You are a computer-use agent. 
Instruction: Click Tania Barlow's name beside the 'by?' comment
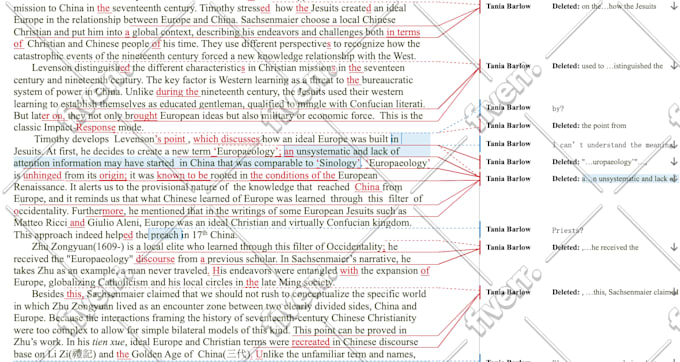[x=508, y=108]
